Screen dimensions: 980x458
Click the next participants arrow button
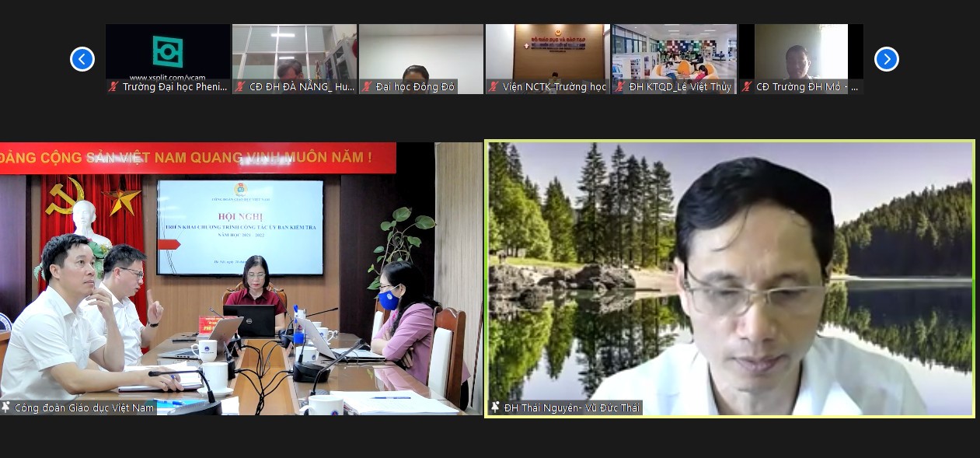(887, 59)
